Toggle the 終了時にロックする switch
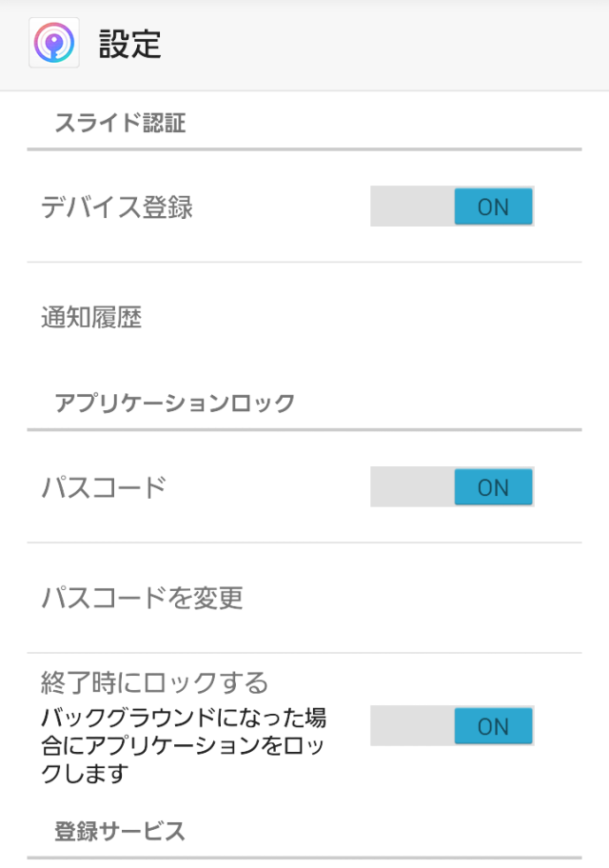This screenshot has width=609, height=868. pyautogui.click(x=493, y=726)
